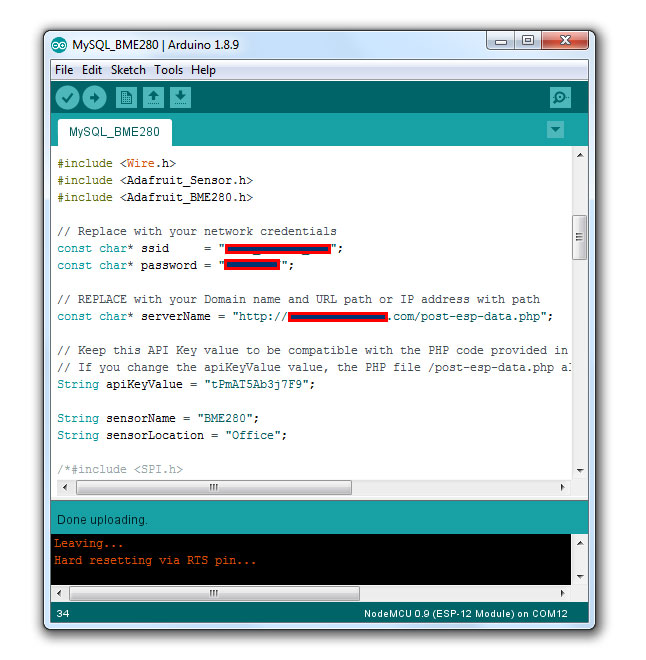Click the Verify sketch checkmark button

point(67,98)
